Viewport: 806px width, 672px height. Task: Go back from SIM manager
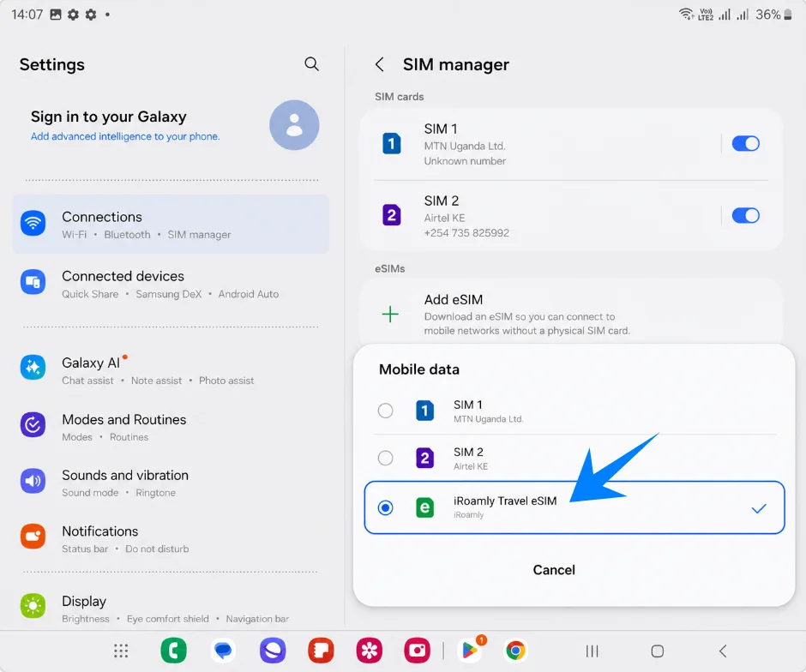[x=379, y=65]
